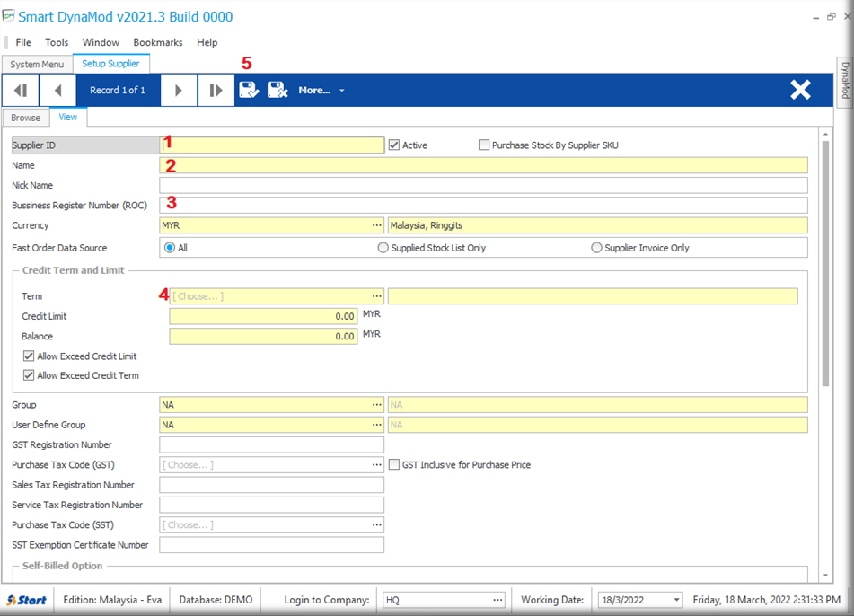
Task: Close the Setup Supplier form with white X
Action: click(x=799, y=90)
